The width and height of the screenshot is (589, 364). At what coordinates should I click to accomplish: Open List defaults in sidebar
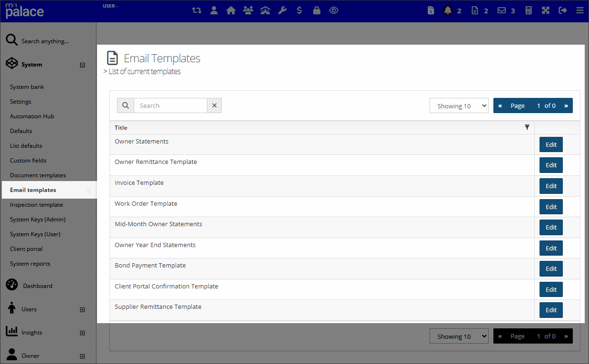26,146
